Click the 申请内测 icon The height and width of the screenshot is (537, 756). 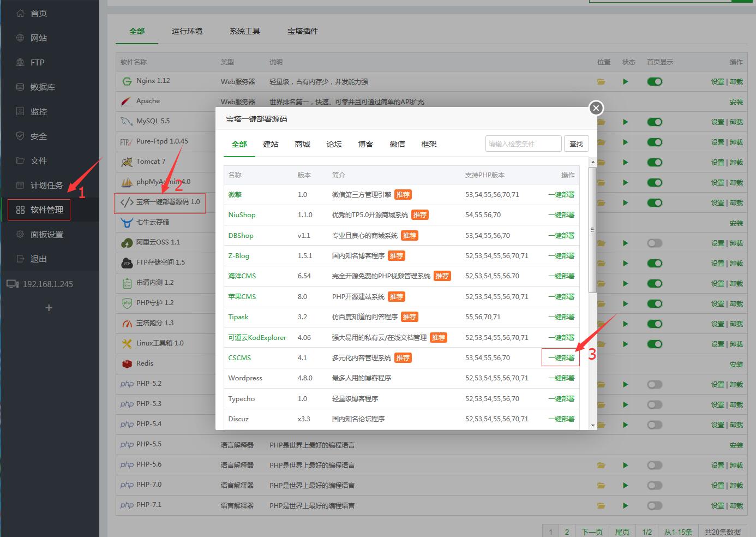pos(127,283)
